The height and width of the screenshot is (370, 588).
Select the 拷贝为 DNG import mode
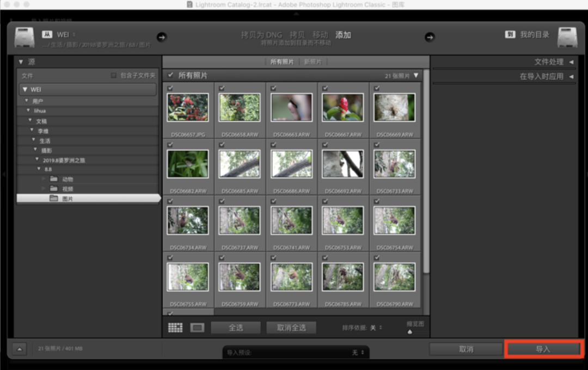(261, 35)
